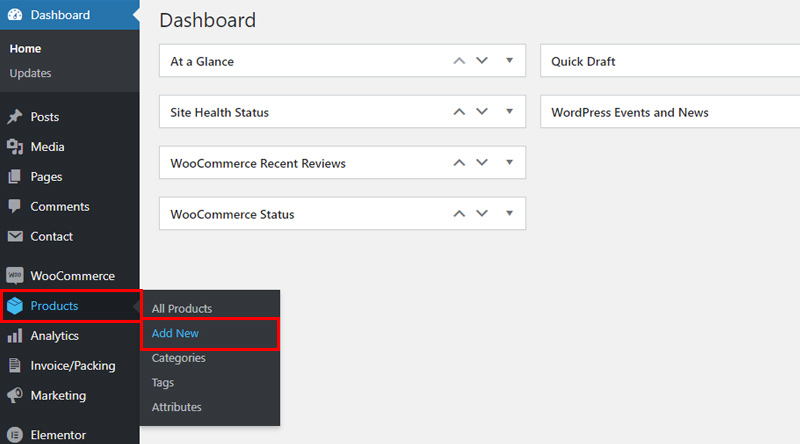Click the Contact envelope icon

(x=15, y=236)
